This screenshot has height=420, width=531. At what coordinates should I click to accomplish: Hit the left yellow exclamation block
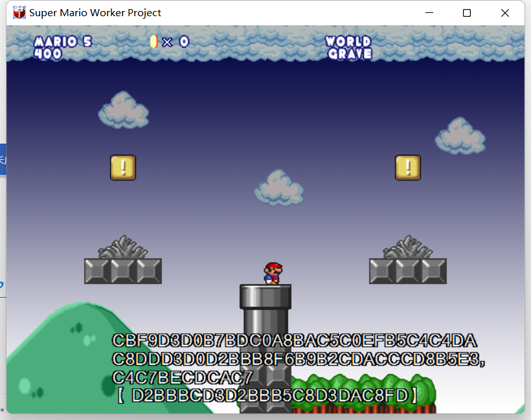pos(123,168)
